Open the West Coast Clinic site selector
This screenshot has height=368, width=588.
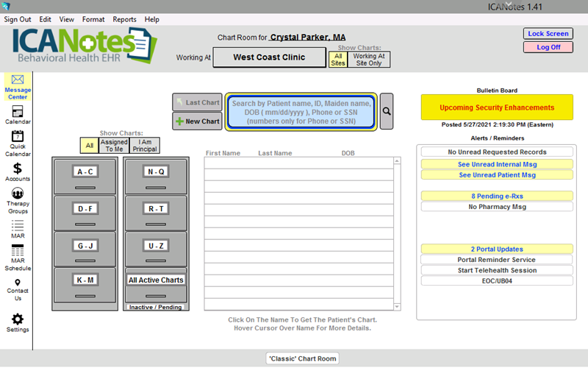(x=269, y=57)
